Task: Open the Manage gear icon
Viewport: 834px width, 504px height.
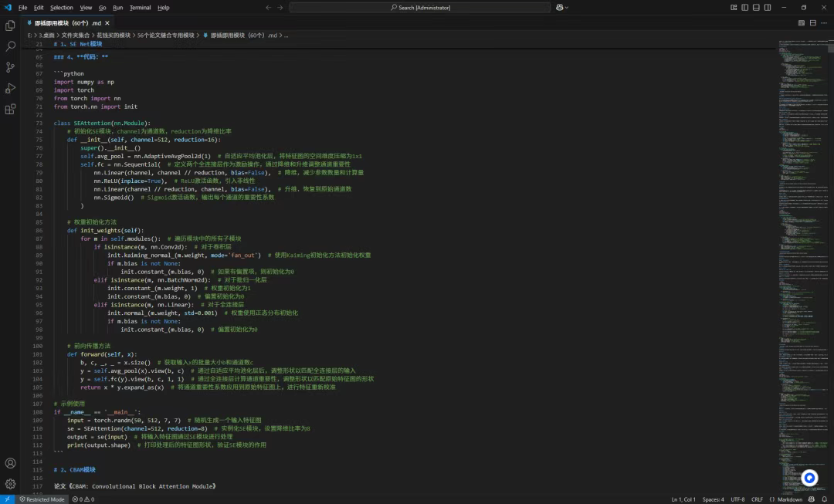Action: (10, 484)
